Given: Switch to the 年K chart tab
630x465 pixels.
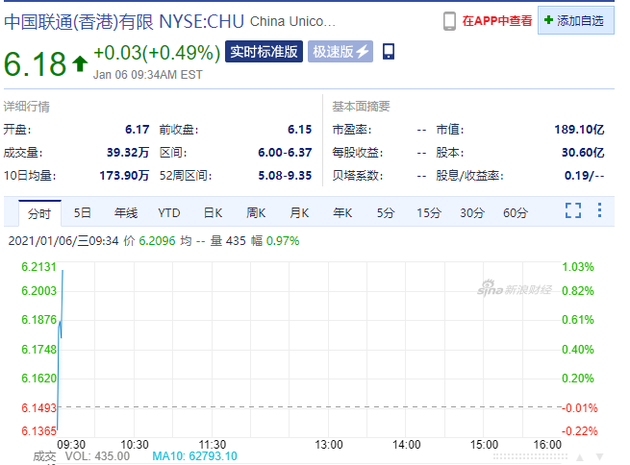Looking at the screenshot, I should [x=342, y=213].
